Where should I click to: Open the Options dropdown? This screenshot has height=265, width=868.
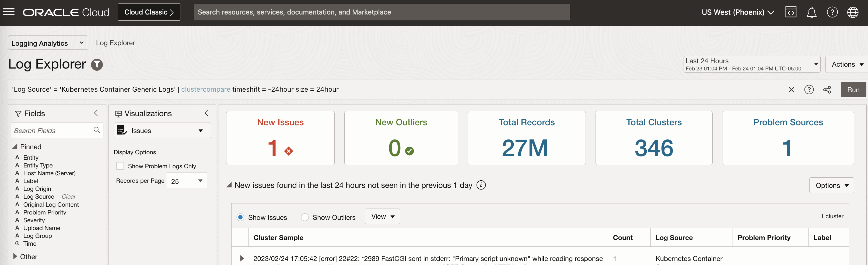831,185
